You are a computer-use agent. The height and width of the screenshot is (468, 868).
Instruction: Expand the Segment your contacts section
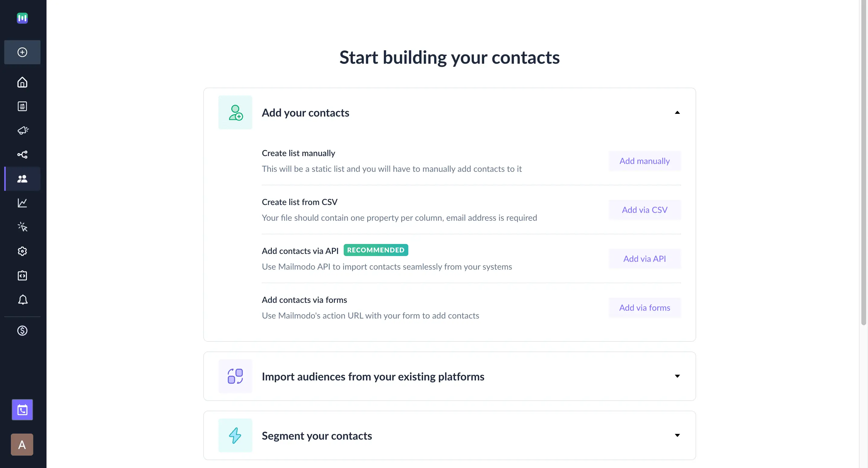pyautogui.click(x=677, y=435)
